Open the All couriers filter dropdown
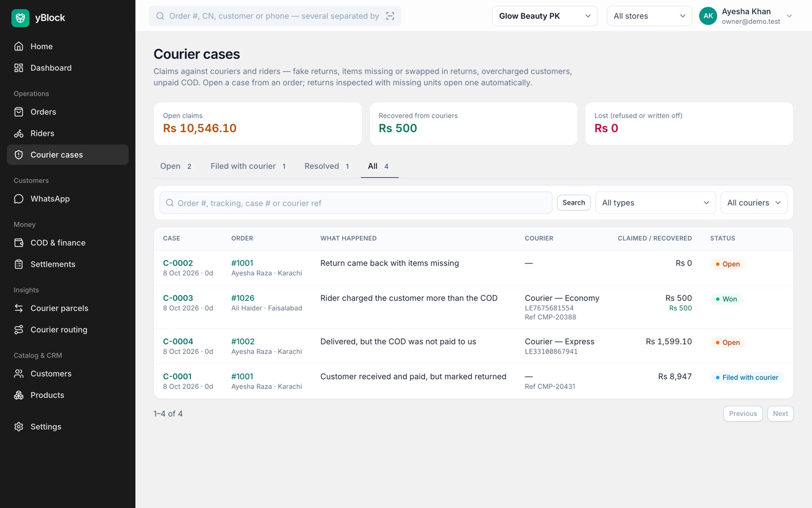This screenshot has height=508, width=812. [x=754, y=203]
